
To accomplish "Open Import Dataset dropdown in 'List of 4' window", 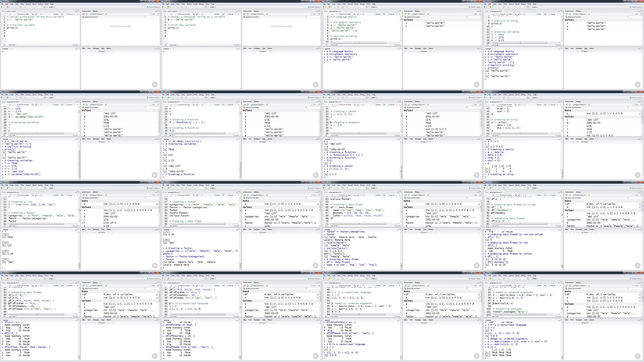I will click(x=96, y=195).
